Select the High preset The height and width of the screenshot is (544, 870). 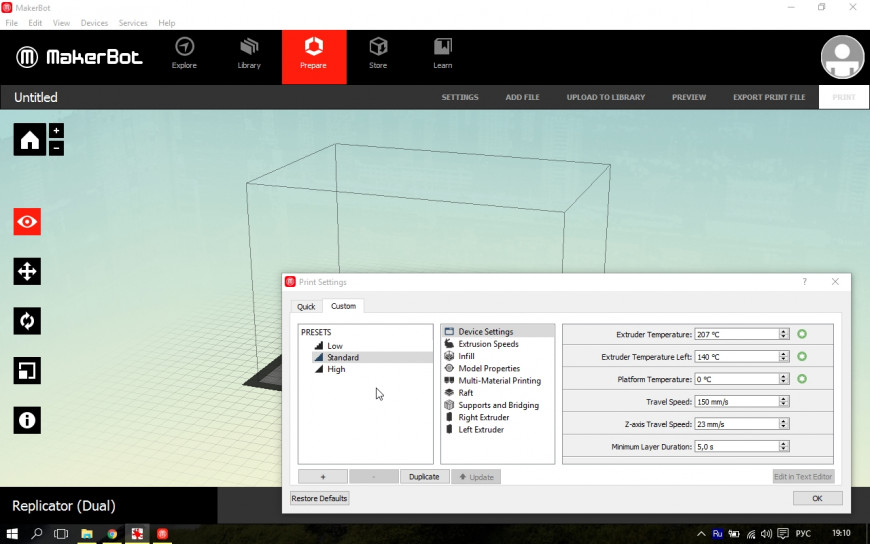pyautogui.click(x=336, y=369)
